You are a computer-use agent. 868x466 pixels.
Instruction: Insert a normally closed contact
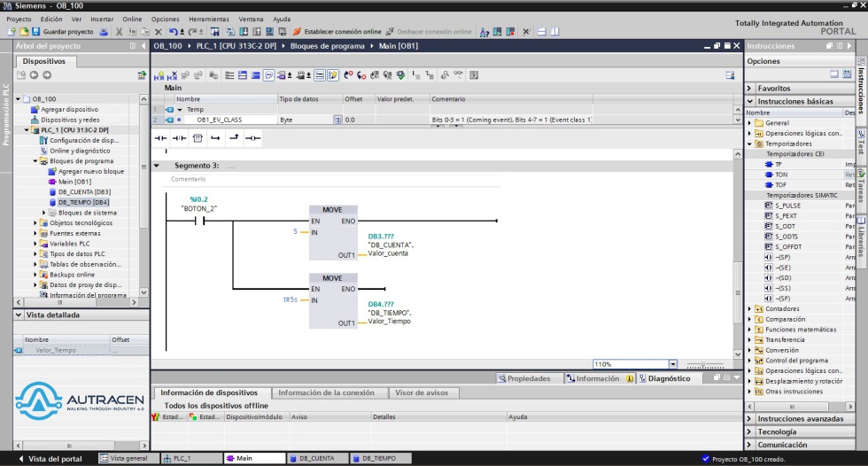pyautogui.click(x=179, y=138)
